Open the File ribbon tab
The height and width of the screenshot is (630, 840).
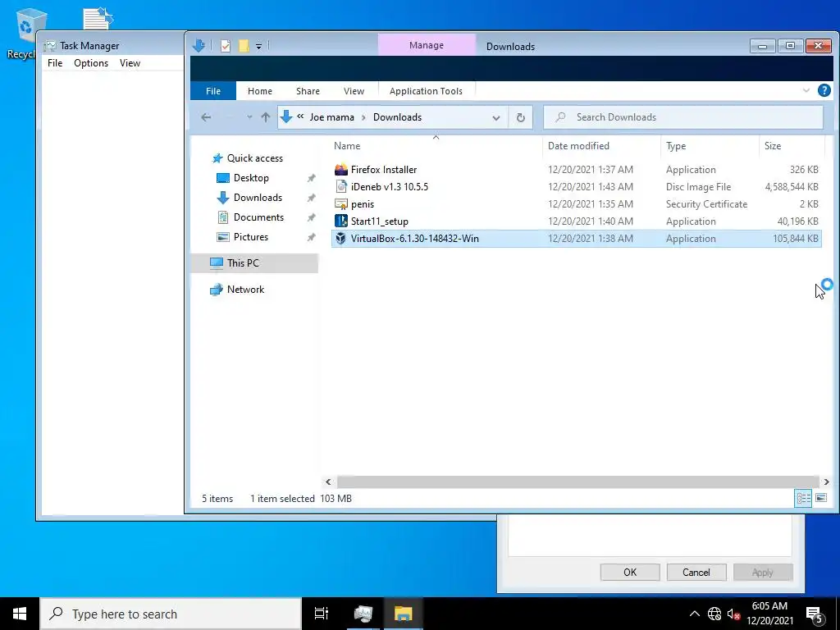[213, 91]
